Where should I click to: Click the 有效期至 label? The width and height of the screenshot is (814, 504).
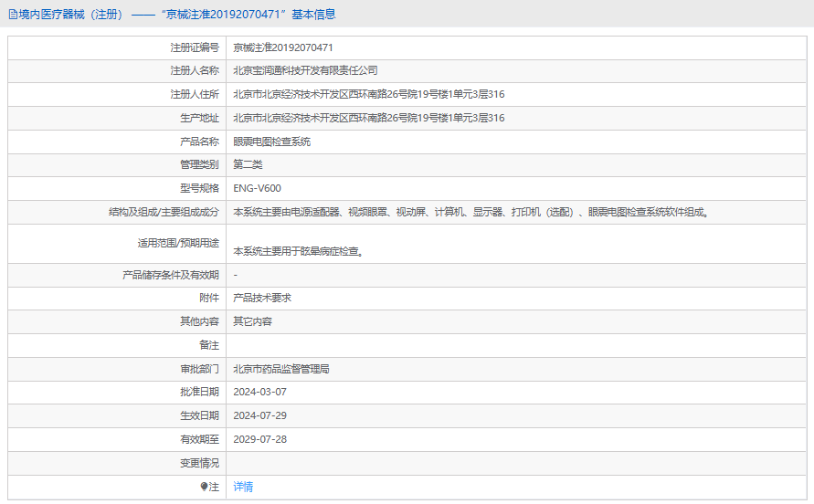tap(199, 440)
